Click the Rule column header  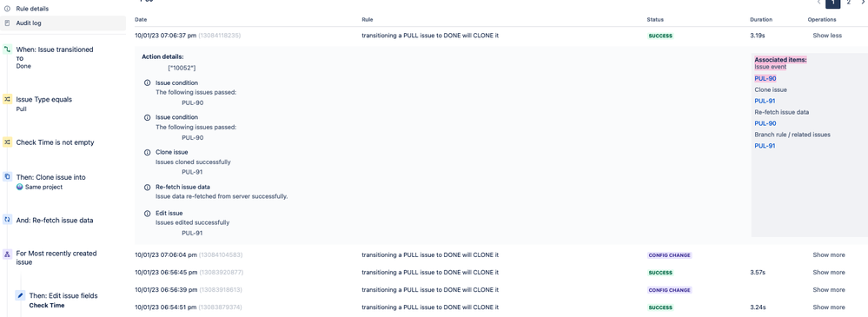coord(367,19)
